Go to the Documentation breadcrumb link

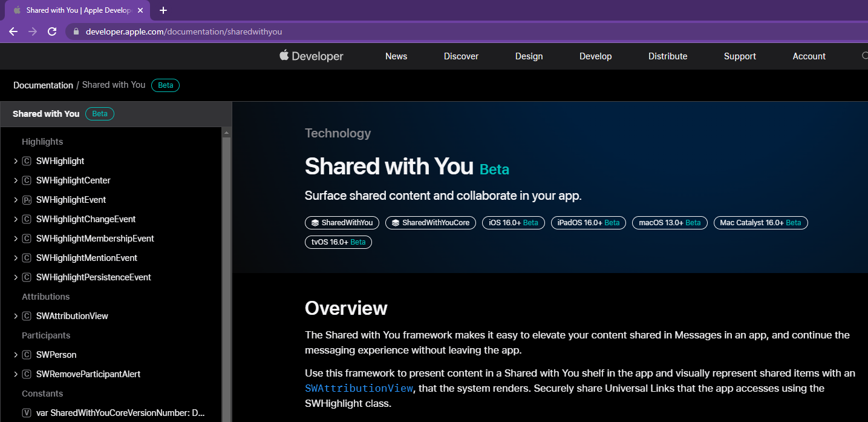point(43,85)
